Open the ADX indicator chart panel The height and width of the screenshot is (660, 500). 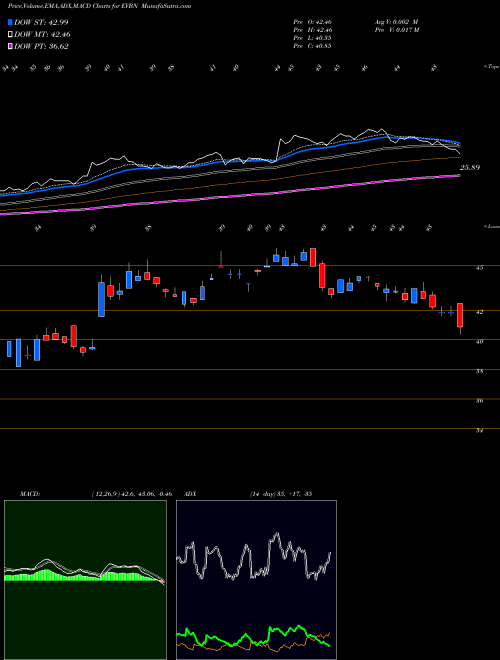[256, 580]
